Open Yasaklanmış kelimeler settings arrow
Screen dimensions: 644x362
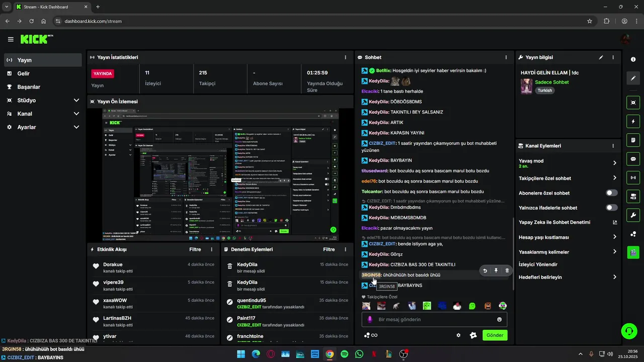[x=615, y=252]
